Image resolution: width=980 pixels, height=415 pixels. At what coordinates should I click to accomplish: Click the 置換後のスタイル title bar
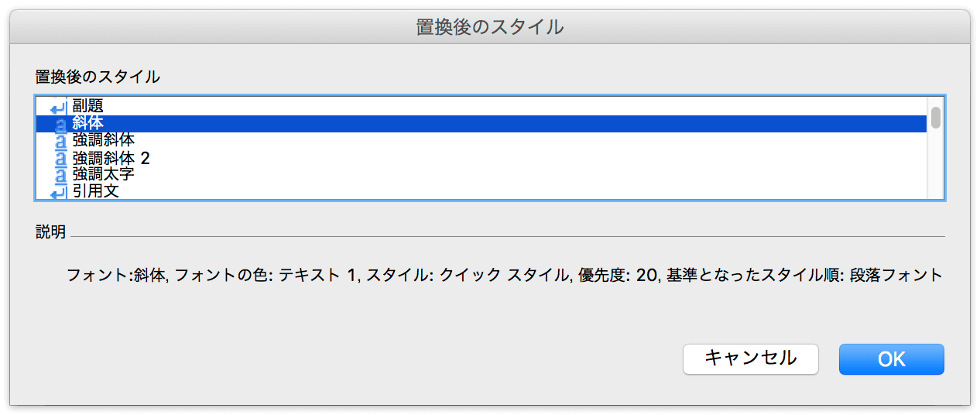pyautogui.click(x=490, y=27)
